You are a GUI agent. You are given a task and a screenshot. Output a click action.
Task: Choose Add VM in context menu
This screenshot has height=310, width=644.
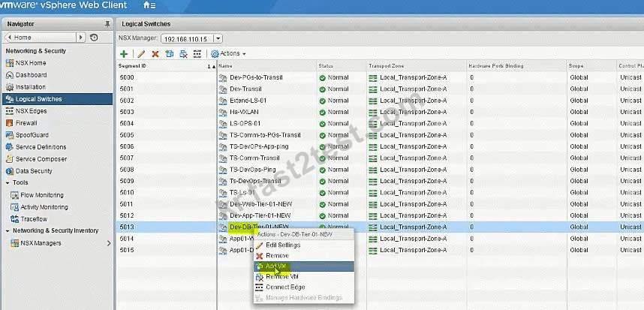point(304,266)
